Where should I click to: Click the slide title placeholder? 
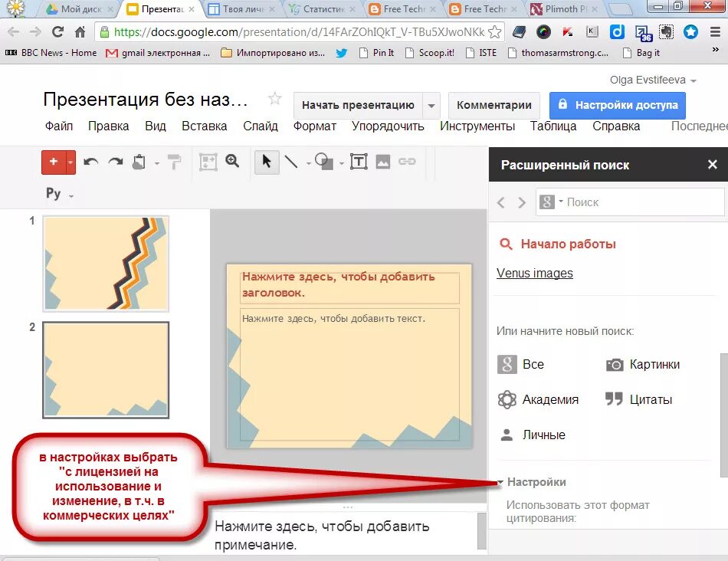click(349, 287)
